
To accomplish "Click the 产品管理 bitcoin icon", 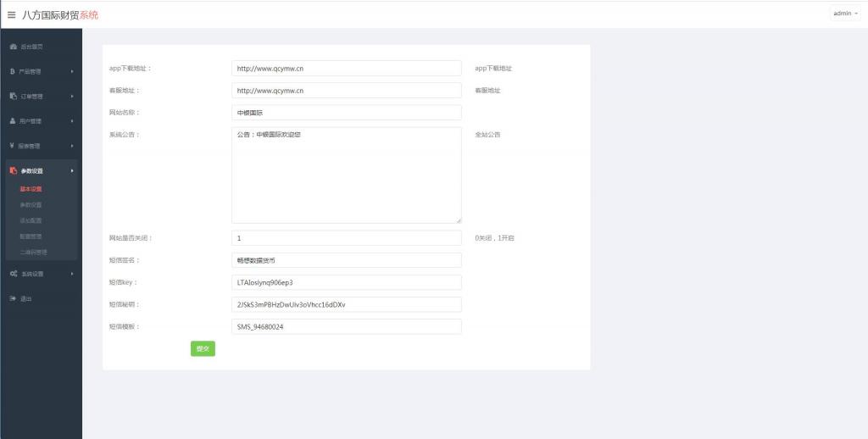I will point(13,71).
